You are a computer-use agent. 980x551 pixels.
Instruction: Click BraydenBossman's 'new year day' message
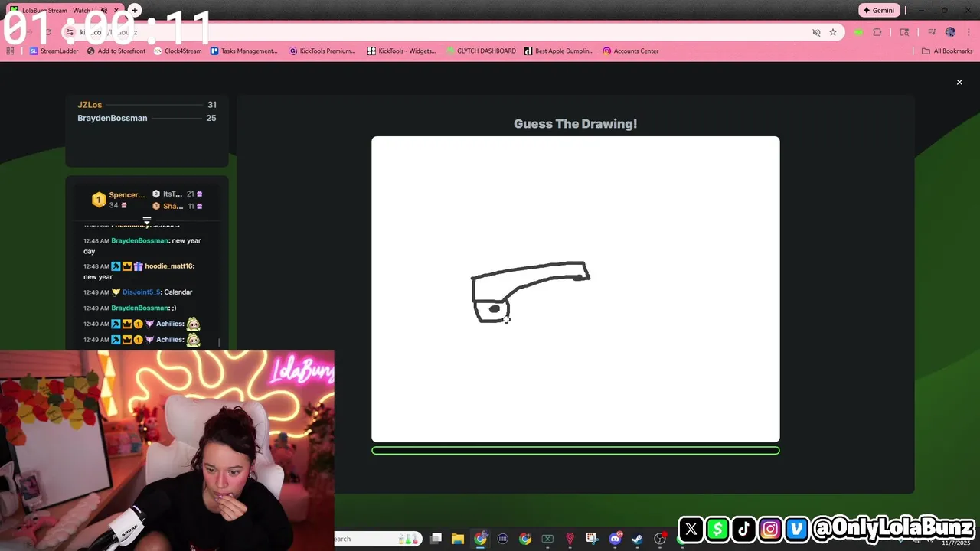coord(142,246)
